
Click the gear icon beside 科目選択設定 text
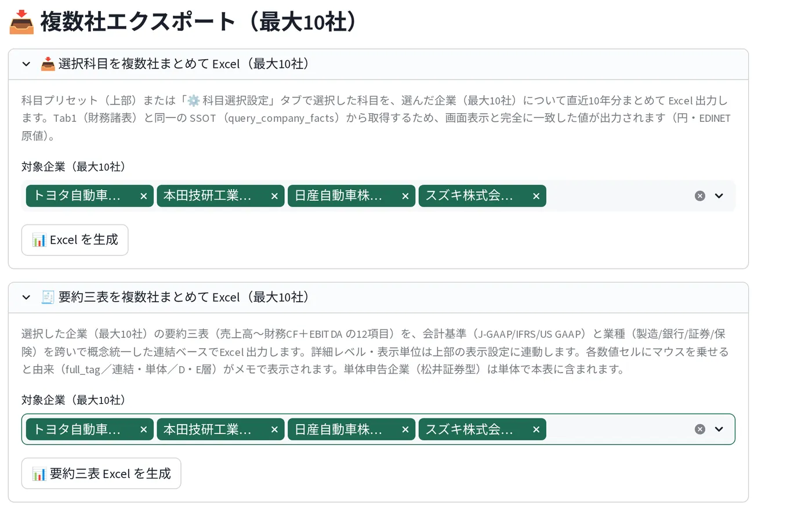(x=194, y=101)
